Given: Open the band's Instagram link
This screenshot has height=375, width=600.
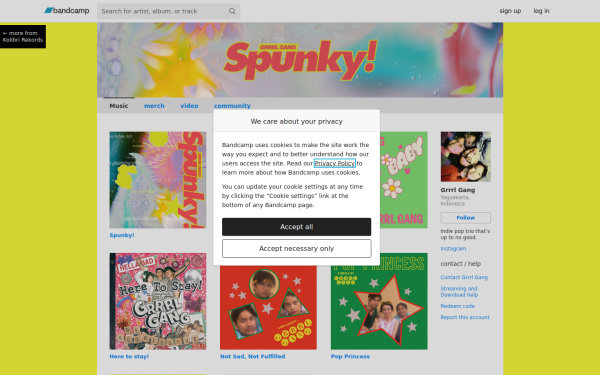Looking at the screenshot, I should click(453, 249).
